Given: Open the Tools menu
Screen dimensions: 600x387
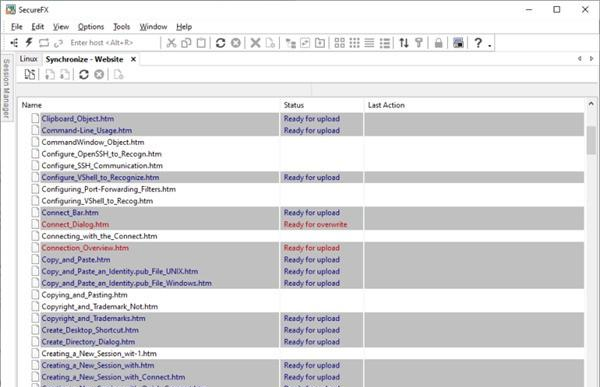Looking at the screenshot, I should point(122,27).
